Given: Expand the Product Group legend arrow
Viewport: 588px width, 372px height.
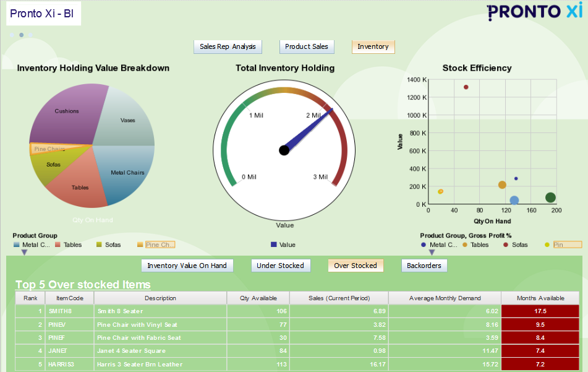Looking at the screenshot, I should 24,253.
